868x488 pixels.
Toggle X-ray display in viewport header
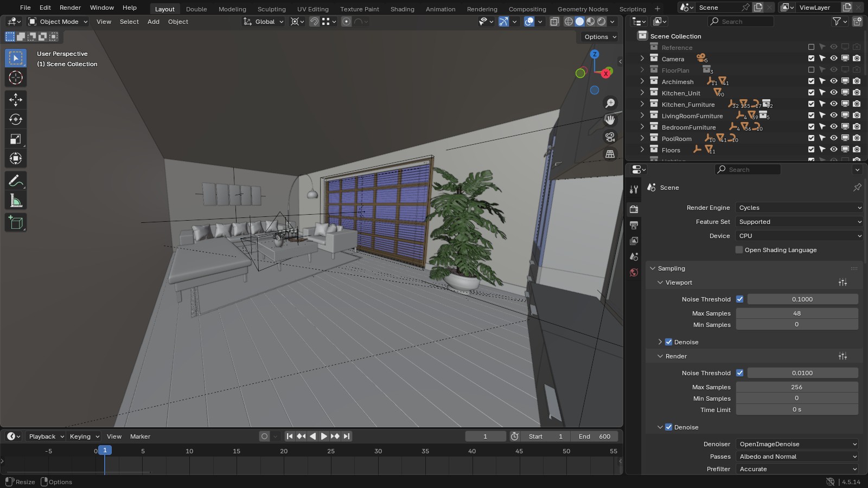click(x=554, y=22)
